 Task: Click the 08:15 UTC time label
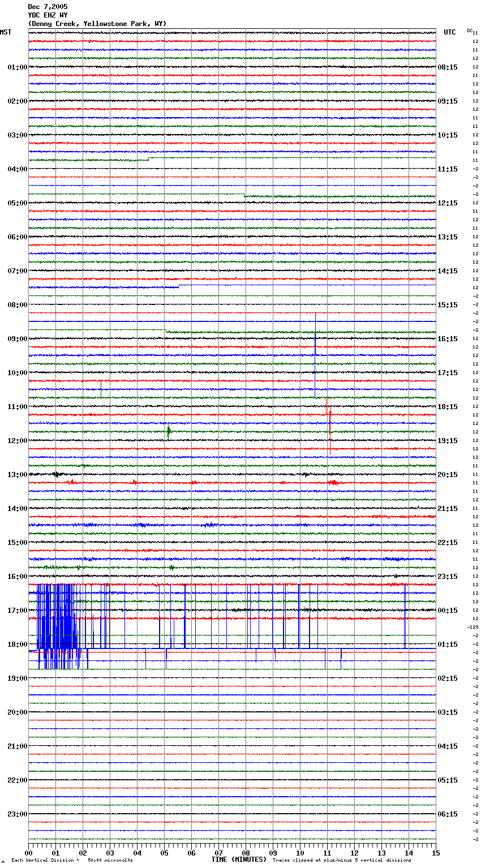point(448,67)
